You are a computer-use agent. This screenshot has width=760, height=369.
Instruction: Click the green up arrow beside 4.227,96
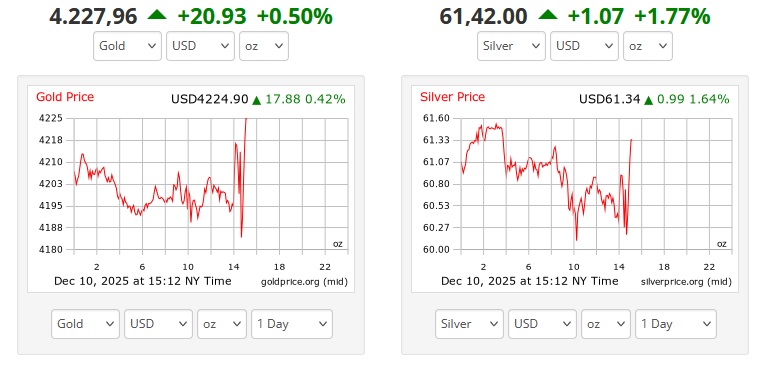click(x=157, y=15)
